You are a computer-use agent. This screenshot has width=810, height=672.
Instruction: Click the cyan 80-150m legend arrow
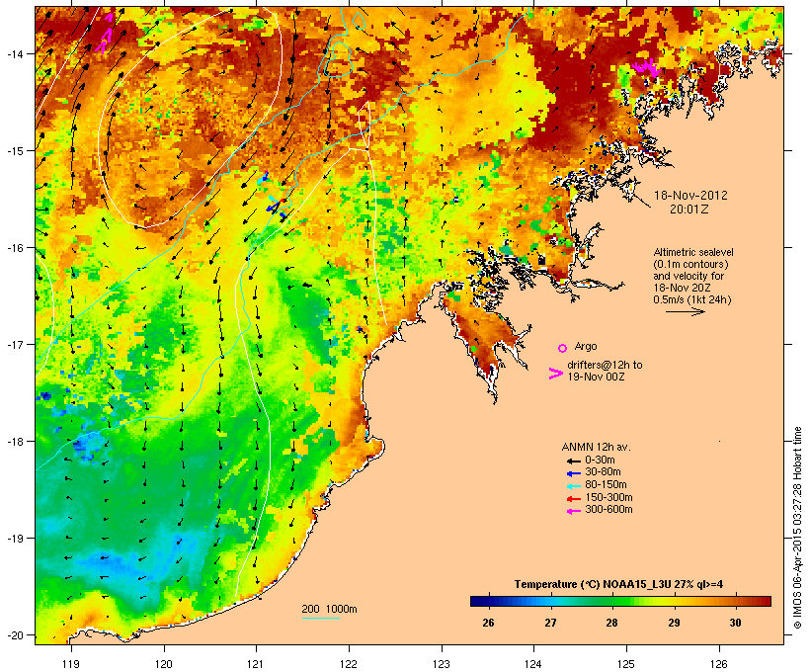(573, 486)
